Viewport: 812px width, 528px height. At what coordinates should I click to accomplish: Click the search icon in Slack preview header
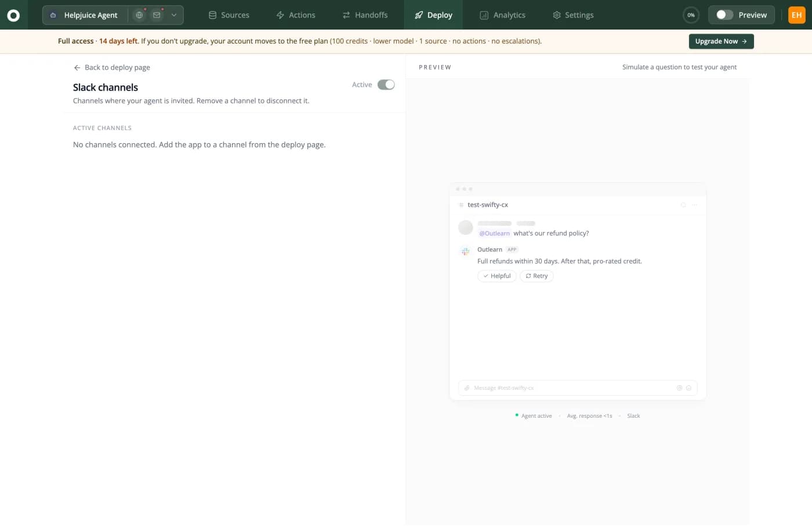(683, 205)
